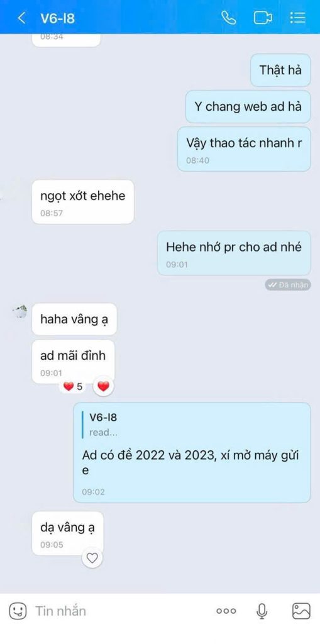This screenshot has width=320, height=644.
Task: Start a video call with V6-I8
Action: (x=263, y=18)
